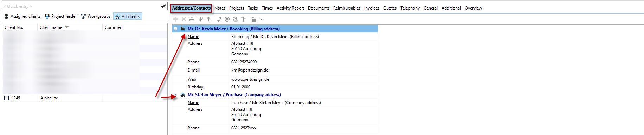The image size is (644, 135).
Task: Click the billing address icon of Kevin Meier
Action: click(183, 29)
